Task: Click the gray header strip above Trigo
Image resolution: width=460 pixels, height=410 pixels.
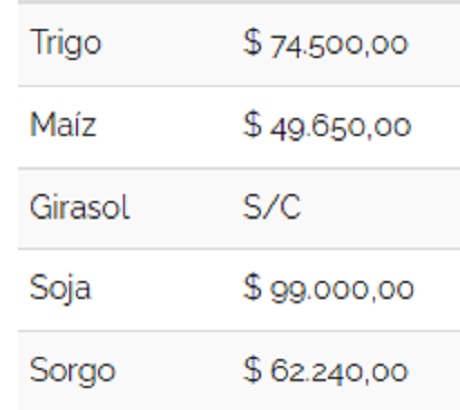Action: [239, 2]
